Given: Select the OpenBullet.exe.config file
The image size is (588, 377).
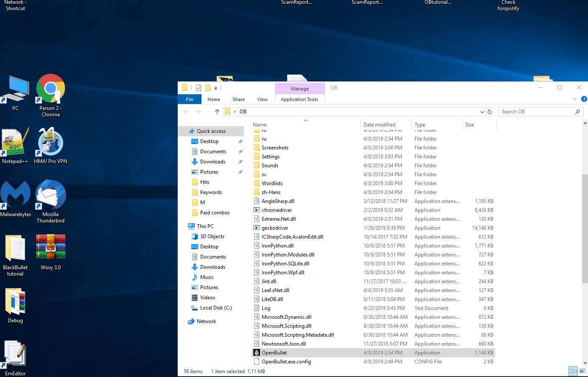Looking at the screenshot, I should pyautogui.click(x=373, y=362).
